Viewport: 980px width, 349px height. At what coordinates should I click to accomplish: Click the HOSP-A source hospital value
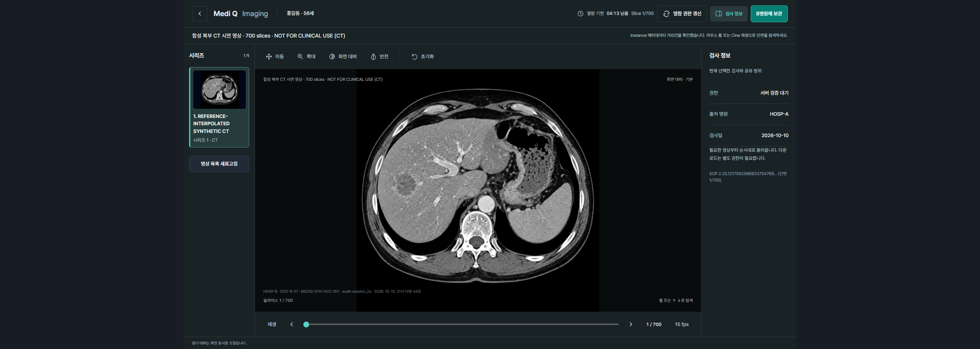point(779,114)
